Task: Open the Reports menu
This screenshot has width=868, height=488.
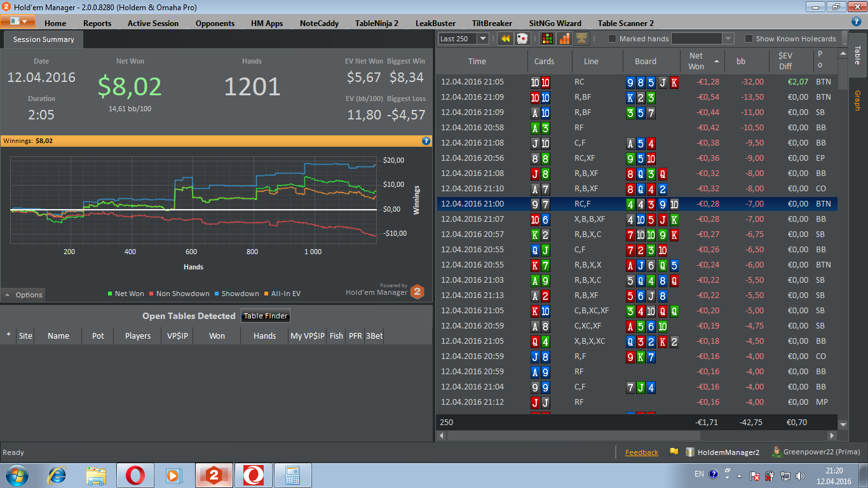Action: [x=97, y=23]
